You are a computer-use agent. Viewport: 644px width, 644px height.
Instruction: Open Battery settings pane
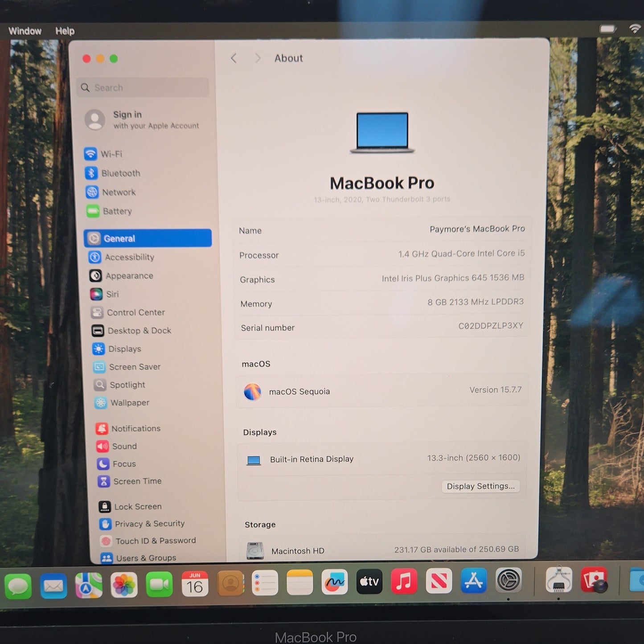tap(109, 211)
